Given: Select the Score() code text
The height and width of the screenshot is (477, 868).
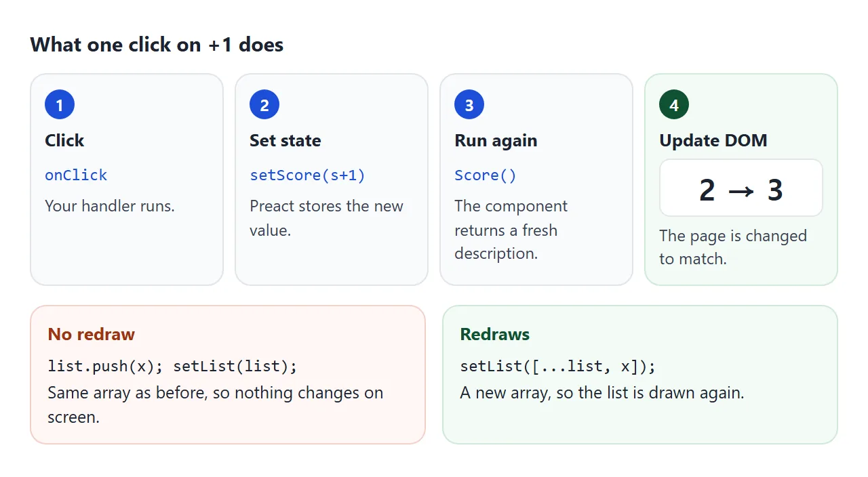Looking at the screenshot, I should (486, 175).
